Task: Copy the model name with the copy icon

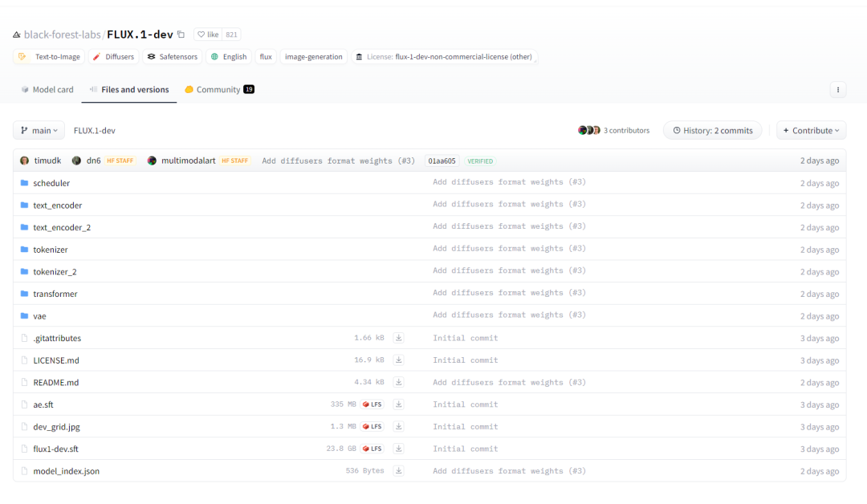Action: coord(181,35)
